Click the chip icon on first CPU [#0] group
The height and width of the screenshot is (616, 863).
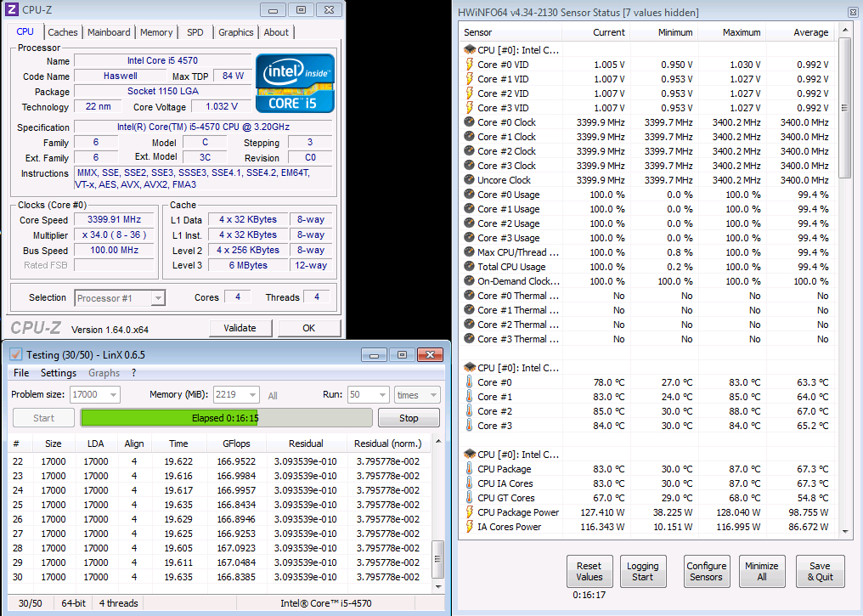470,49
